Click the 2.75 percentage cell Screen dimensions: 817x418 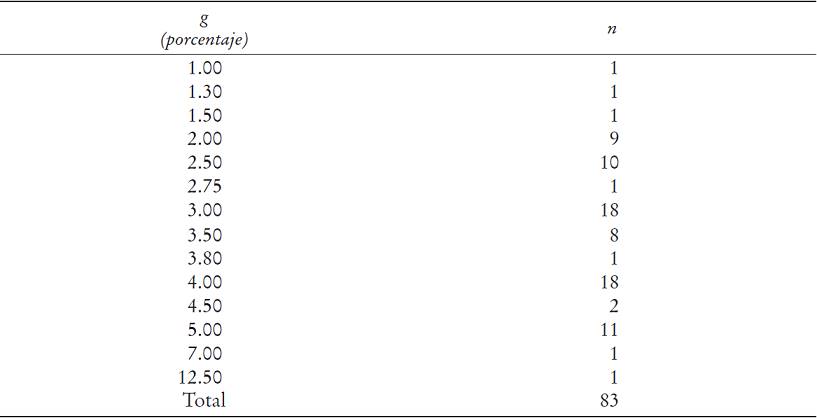pyautogui.click(x=204, y=187)
